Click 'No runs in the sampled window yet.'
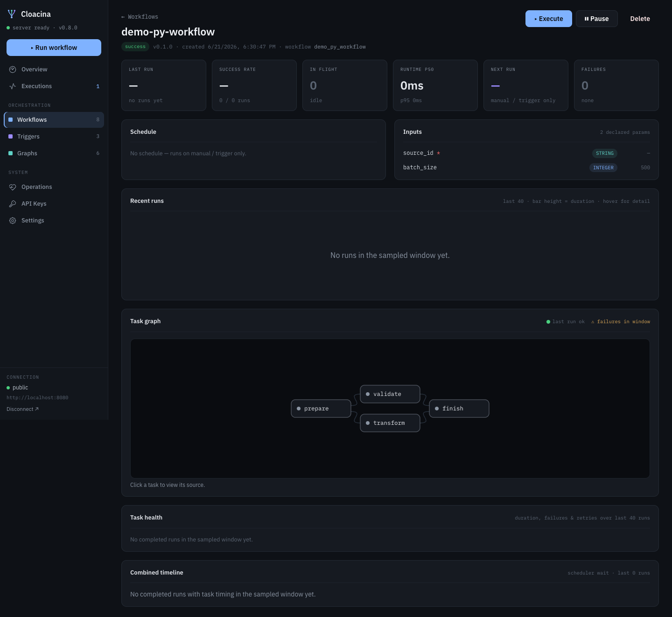The width and height of the screenshot is (672, 617). (390, 256)
